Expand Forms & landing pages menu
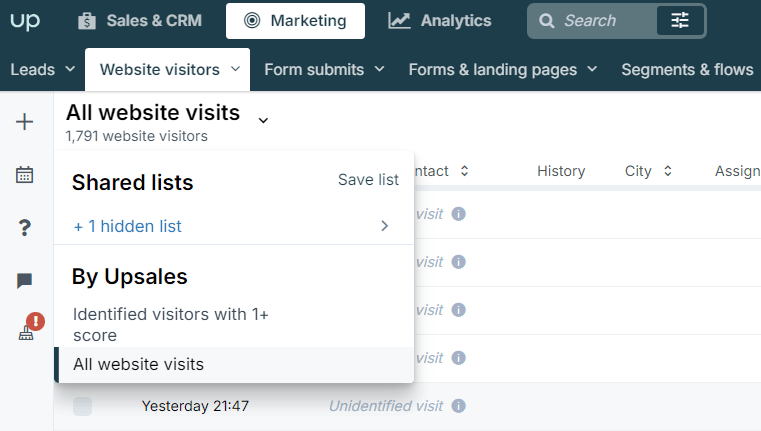Viewport: 761px width, 431px height. [x=503, y=69]
